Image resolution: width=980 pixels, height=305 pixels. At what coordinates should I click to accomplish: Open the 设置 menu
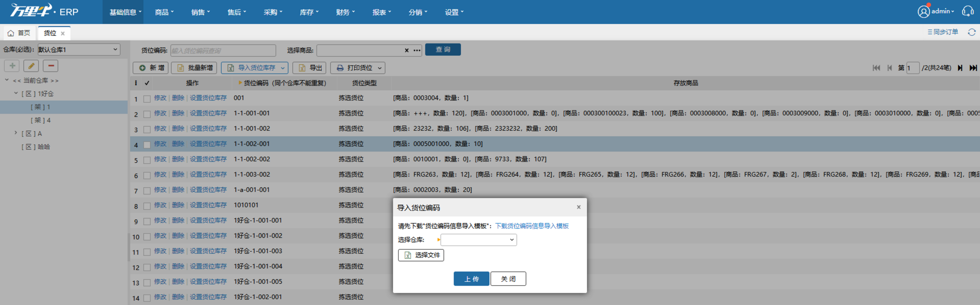tap(454, 12)
